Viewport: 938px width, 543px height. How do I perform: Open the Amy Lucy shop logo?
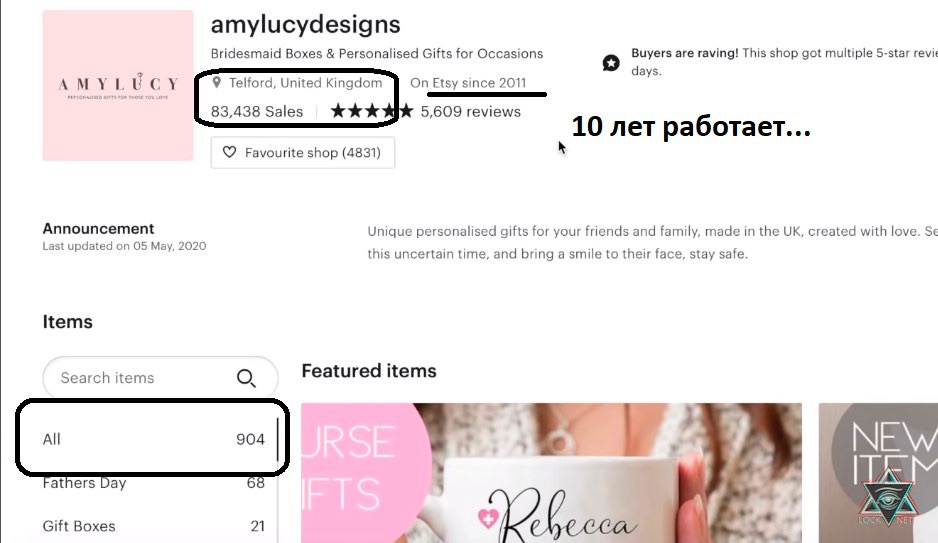click(118, 86)
